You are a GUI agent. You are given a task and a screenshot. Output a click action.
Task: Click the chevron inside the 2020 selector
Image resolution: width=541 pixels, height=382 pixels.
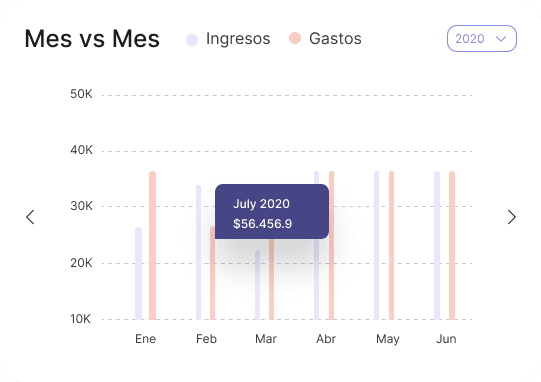(x=501, y=39)
